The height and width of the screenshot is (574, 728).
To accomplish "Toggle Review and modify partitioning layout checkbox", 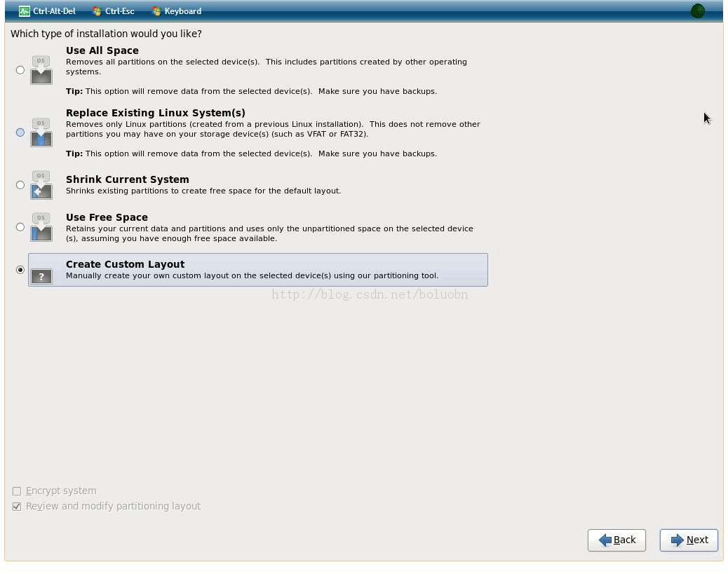I will 17,506.
